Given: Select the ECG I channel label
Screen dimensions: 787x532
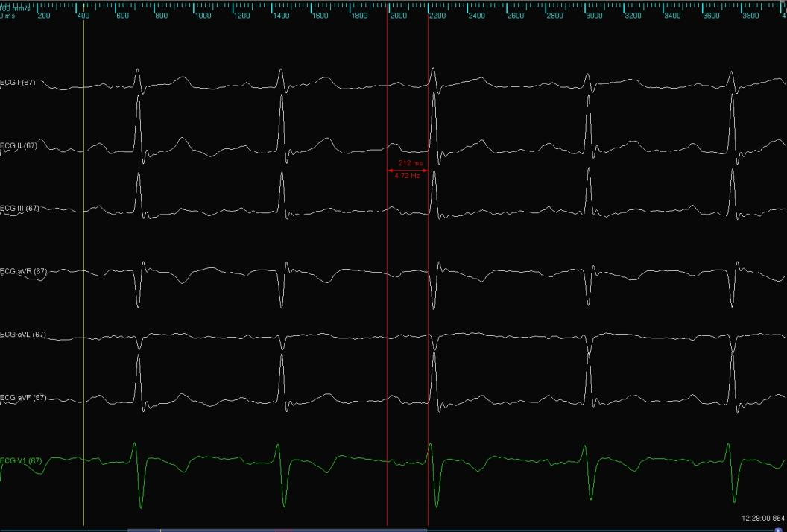Looking at the screenshot, I should click(x=18, y=83).
